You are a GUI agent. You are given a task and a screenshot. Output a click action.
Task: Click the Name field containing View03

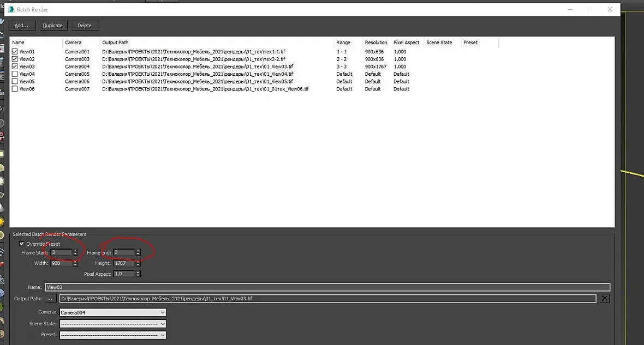click(x=327, y=287)
